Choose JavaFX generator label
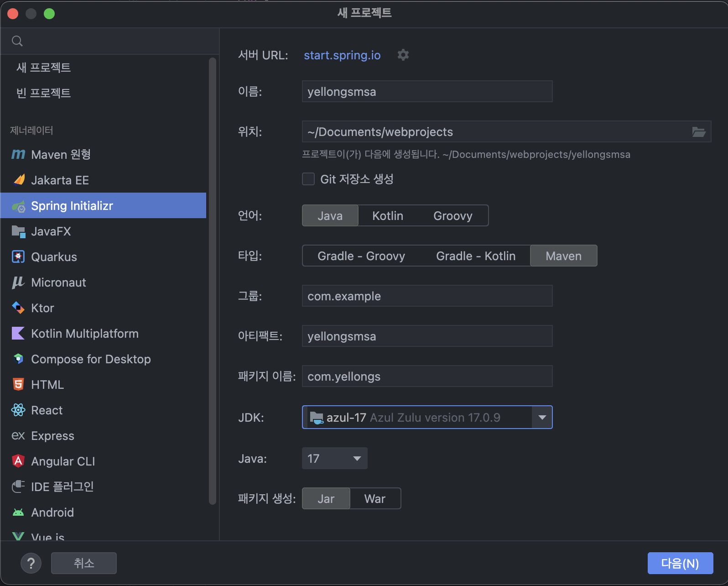The image size is (728, 586). [51, 231]
